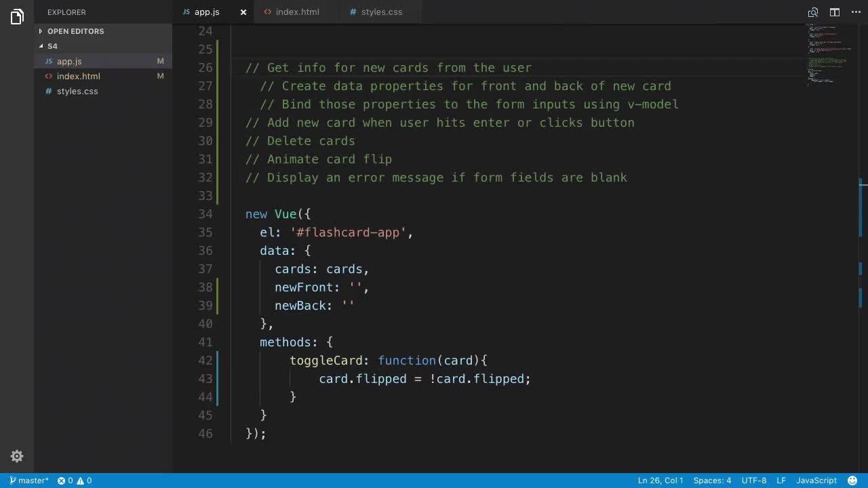Screen dimensions: 868x488
Task: Split the editor with split icon
Action: [835, 12]
